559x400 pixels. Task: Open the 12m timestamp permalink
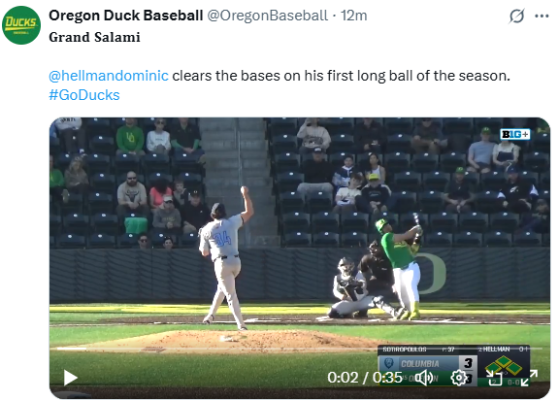pos(354,16)
